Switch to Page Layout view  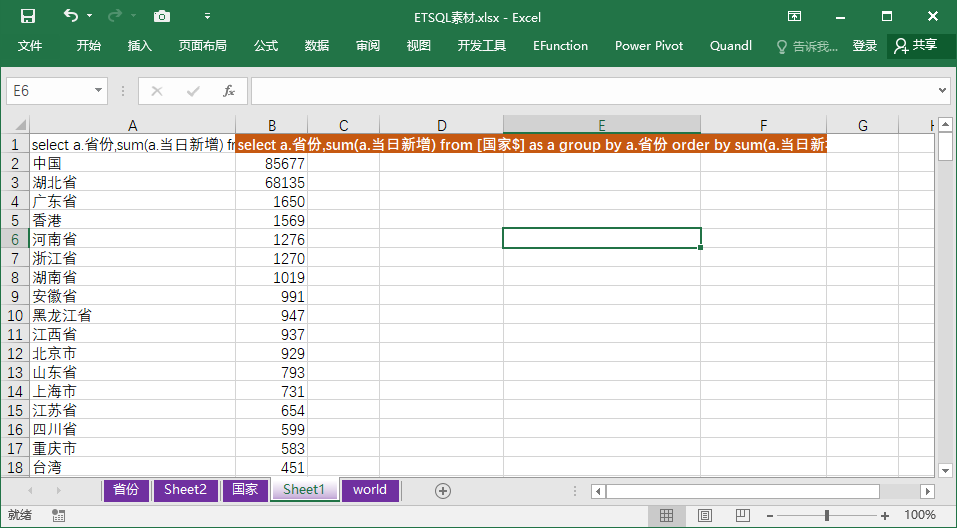tap(705, 515)
